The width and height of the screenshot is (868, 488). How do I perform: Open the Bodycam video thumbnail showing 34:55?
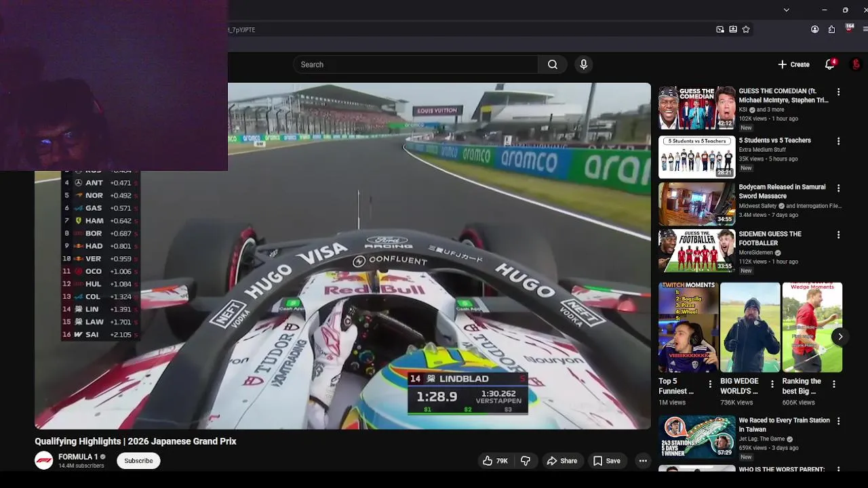[x=696, y=204]
